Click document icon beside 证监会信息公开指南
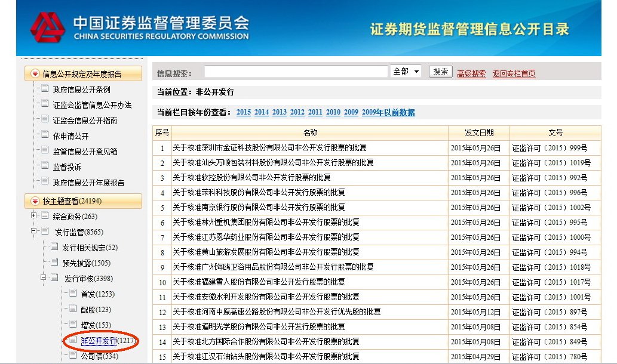Image resolution: width=617 pixels, height=364 pixels. pyautogui.click(x=45, y=119)
